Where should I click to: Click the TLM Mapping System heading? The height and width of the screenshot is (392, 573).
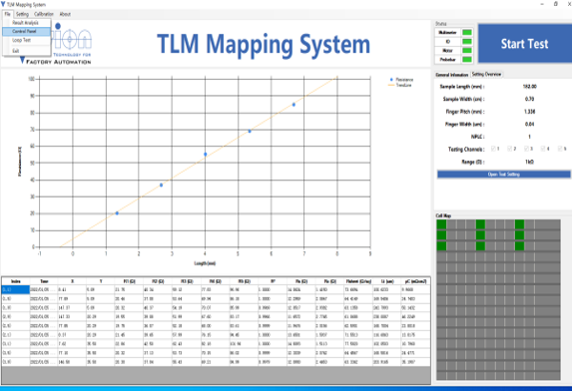(x=264, y=44)
